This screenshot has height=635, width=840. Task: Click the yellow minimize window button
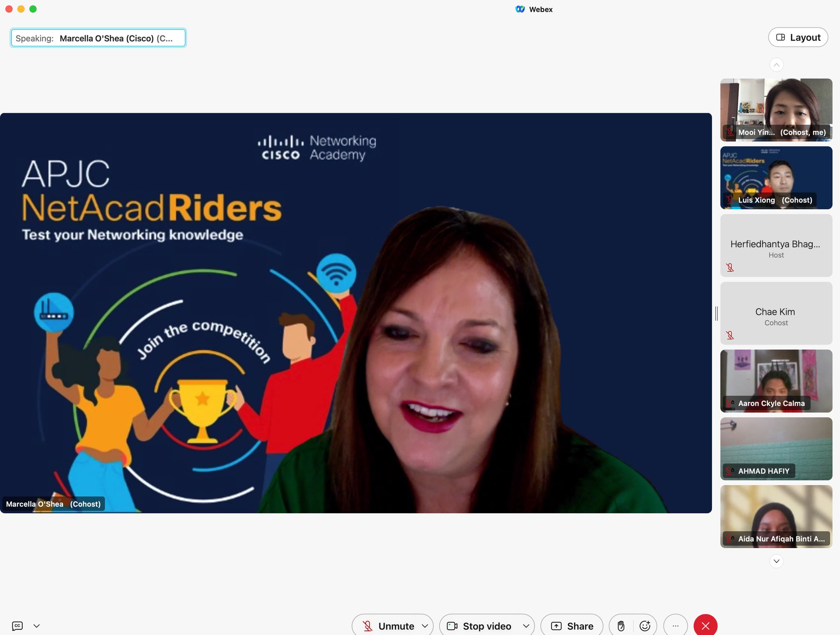click(21, 9)
